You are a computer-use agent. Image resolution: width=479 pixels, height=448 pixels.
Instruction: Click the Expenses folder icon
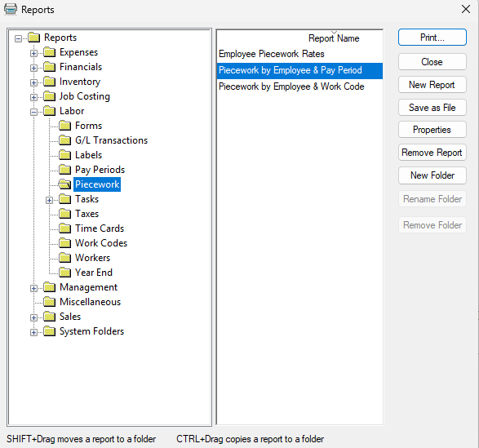tap(50, 52)
